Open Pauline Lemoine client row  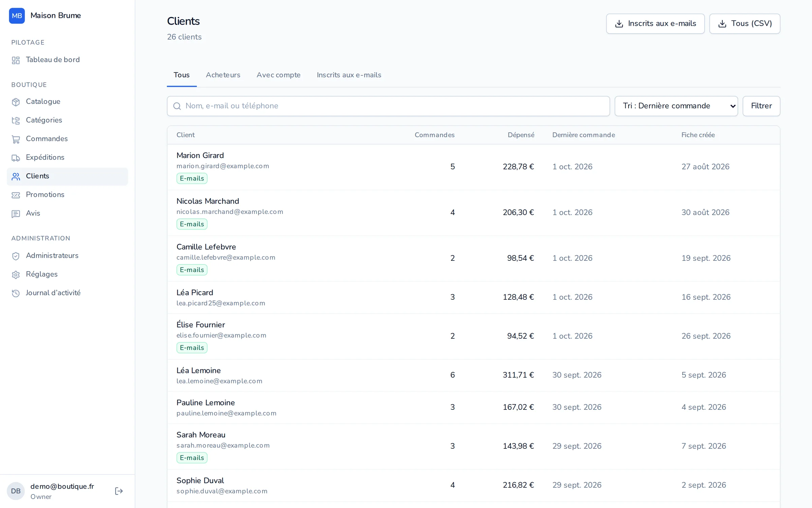point(473,407)
